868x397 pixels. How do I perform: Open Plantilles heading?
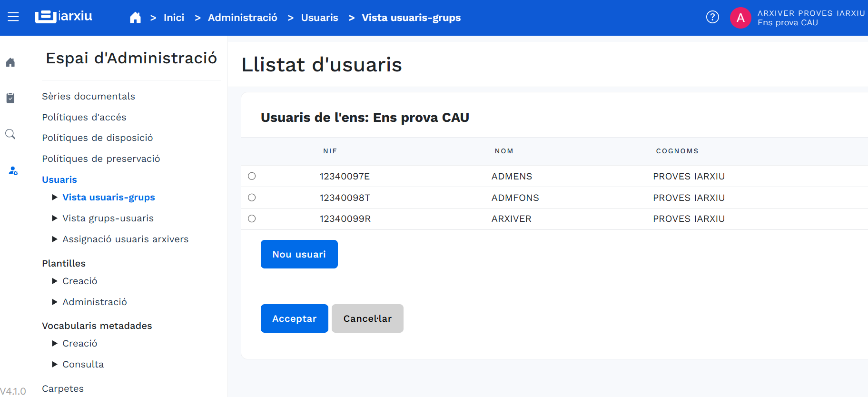(x=64, y=263)
